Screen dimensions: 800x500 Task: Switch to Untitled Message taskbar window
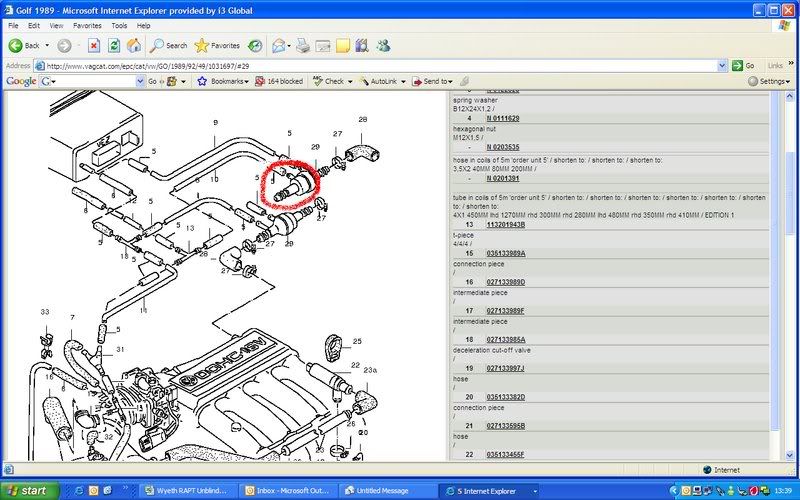click(x=388, y=491)
